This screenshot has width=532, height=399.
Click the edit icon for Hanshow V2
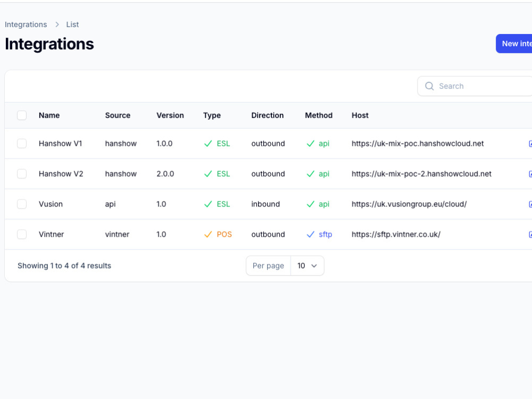(x=530, y=174)
